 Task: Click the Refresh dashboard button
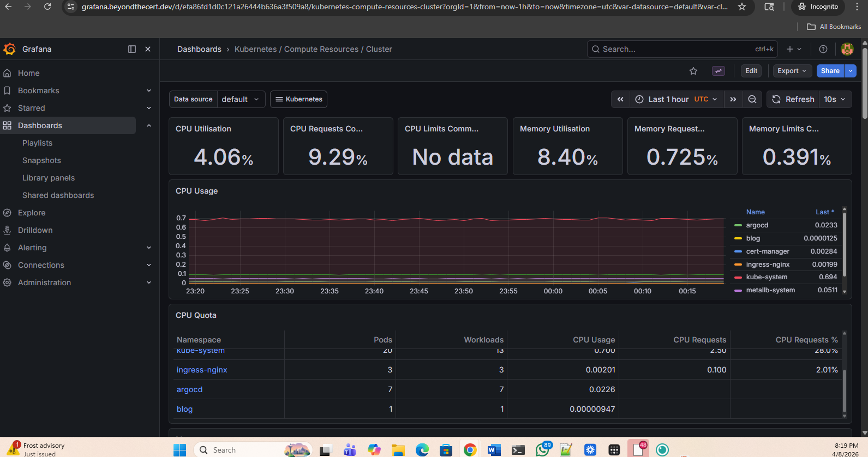(793, 99)
